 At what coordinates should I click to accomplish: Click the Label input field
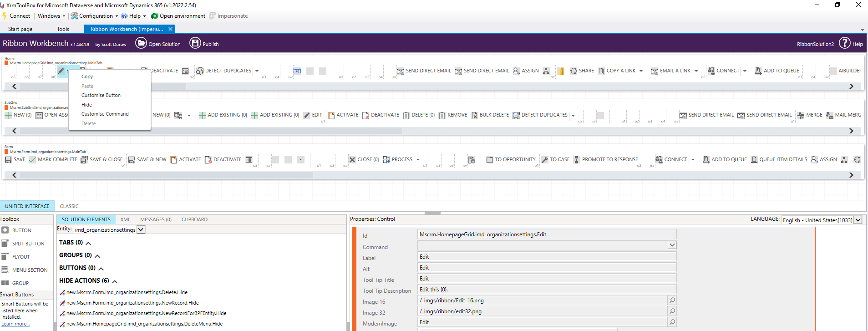[x=546, y=257]
